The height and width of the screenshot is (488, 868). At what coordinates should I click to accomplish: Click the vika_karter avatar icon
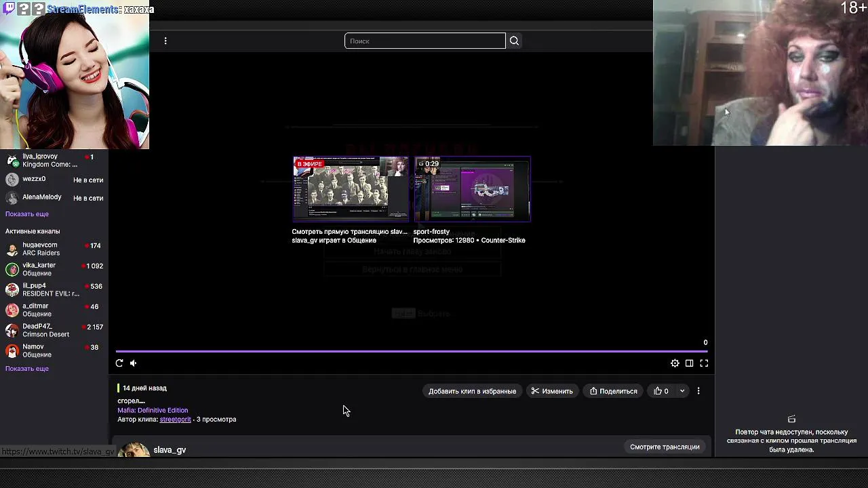12,269
